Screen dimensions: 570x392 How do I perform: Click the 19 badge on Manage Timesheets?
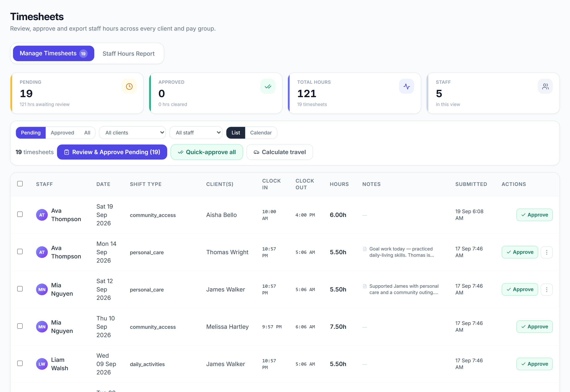point(83,54)
